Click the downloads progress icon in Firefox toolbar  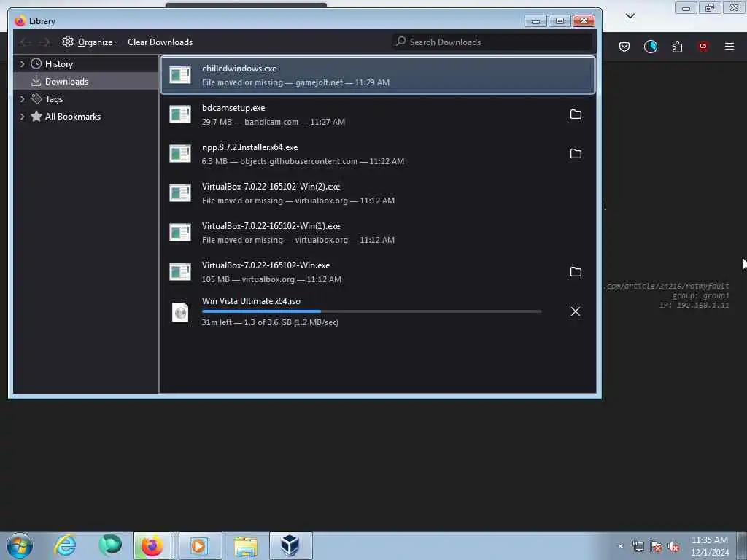[650, 47]
